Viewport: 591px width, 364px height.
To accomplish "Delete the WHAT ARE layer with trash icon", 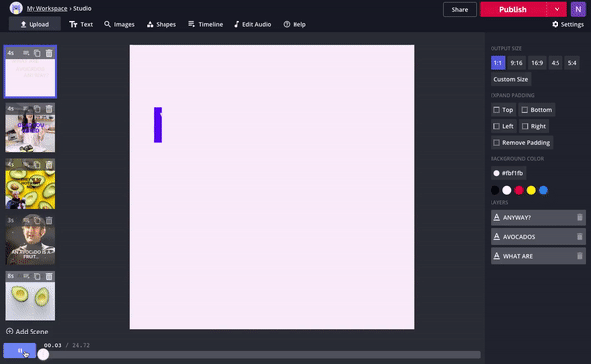I will pos(580,256).
